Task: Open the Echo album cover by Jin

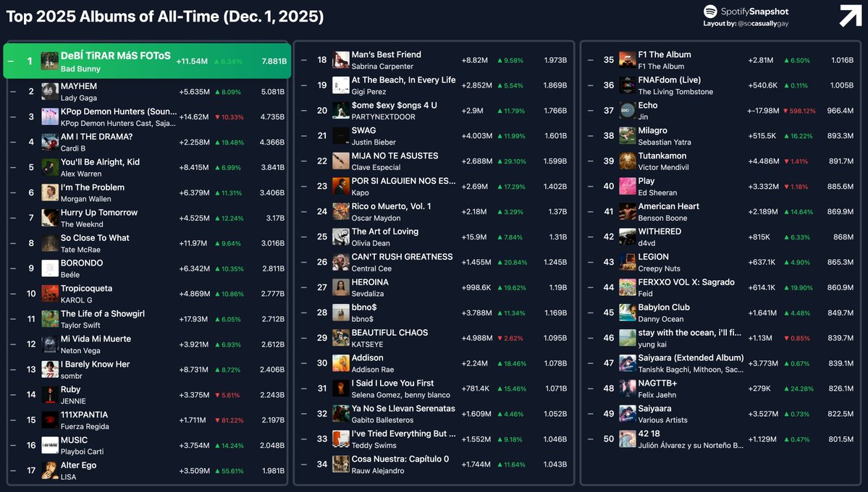Action: pyautogui.click(x=627, y=111)
